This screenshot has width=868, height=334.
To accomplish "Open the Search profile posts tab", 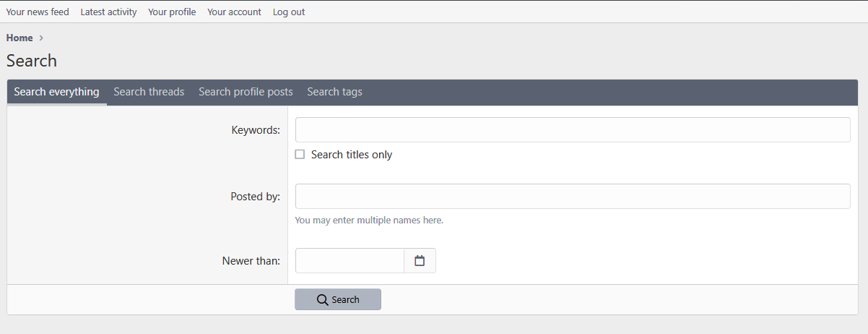I will pyautogui.click(x=246, y=92).
